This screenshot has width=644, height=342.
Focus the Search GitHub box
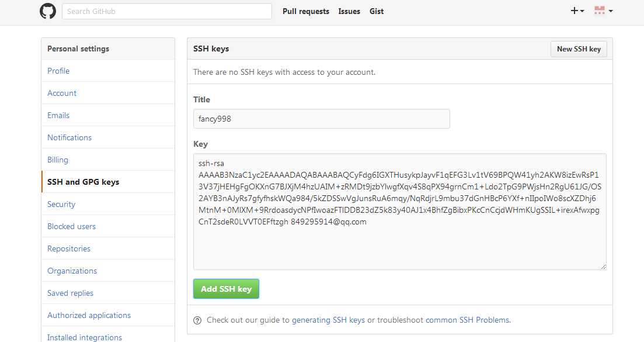(x=167, y=11)
